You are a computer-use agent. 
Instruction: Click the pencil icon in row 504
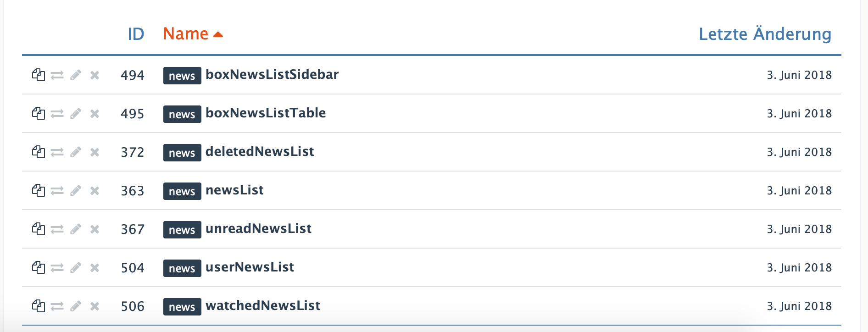pyautogui.click(x=76, y=267)
